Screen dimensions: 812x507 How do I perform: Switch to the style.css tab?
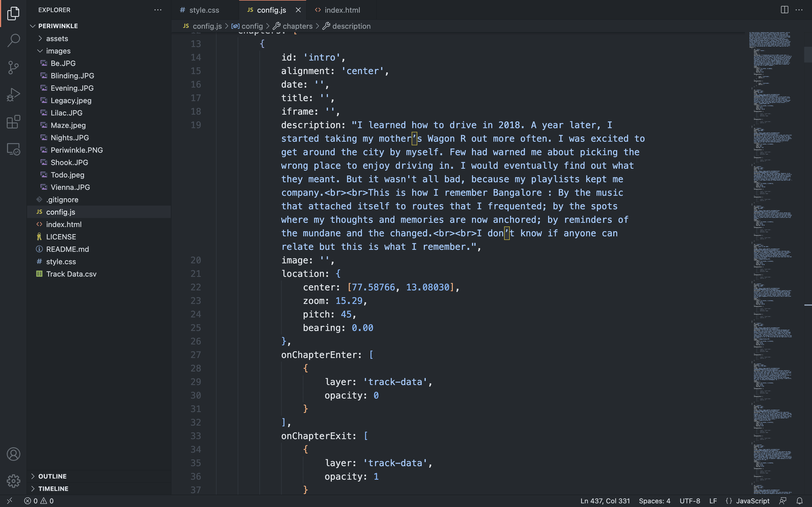coord(204,10)
